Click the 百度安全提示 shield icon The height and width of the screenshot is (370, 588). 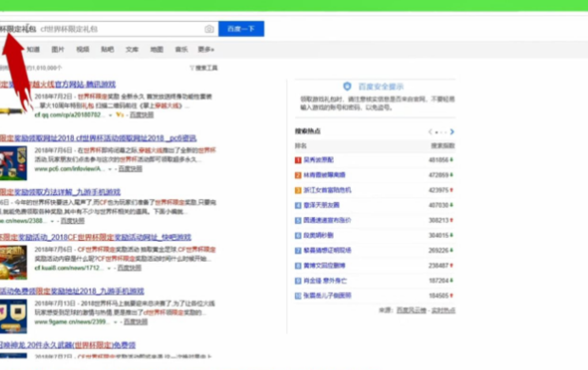pos(347,86)
